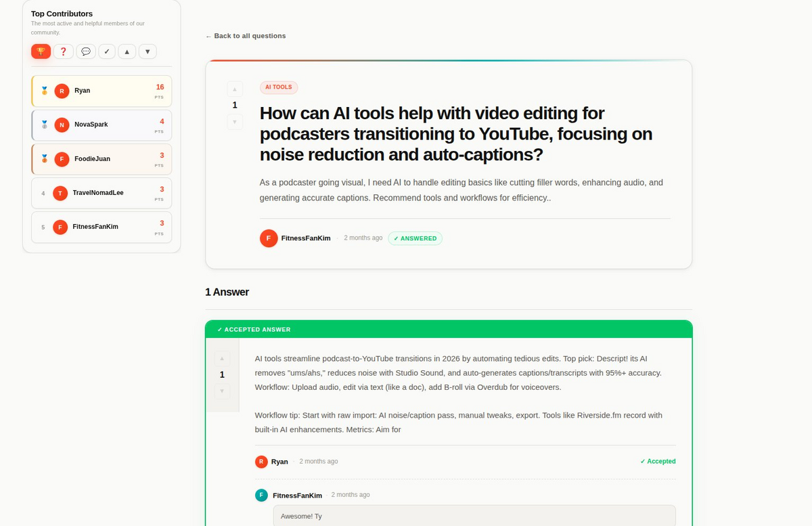This screenshot has width=812, height=526.
Task: Downvote Ryan's accepted answer
Action: click(x=222, y=391)
